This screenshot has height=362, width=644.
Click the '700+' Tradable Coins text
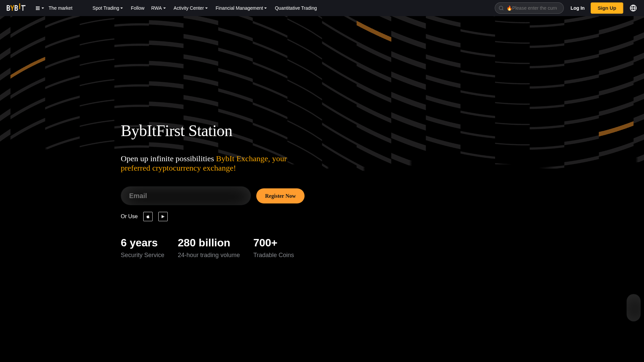click(265, 243)
